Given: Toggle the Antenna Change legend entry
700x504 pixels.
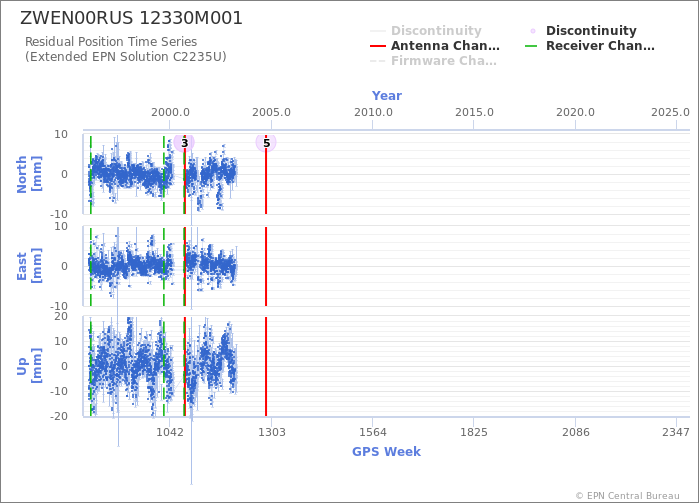Looking at the screenshot, I should [x=435, y=46].
